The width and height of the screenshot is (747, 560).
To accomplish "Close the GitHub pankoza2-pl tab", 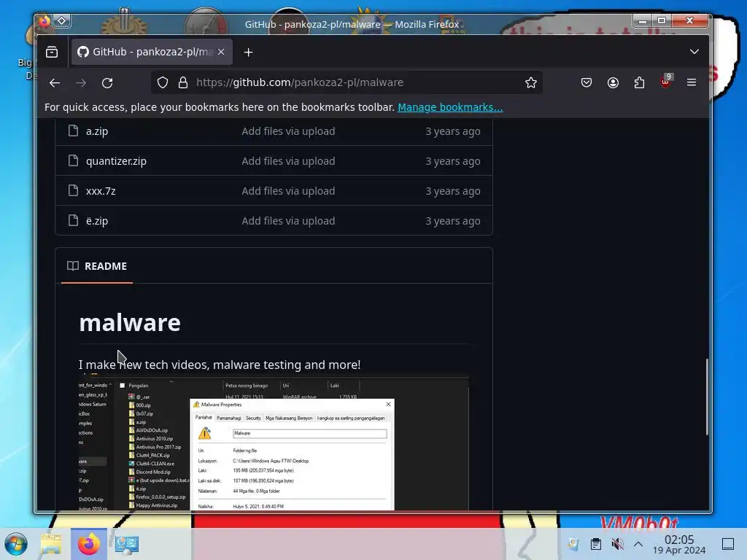I will pyautogui.click(x=221, y=52).
